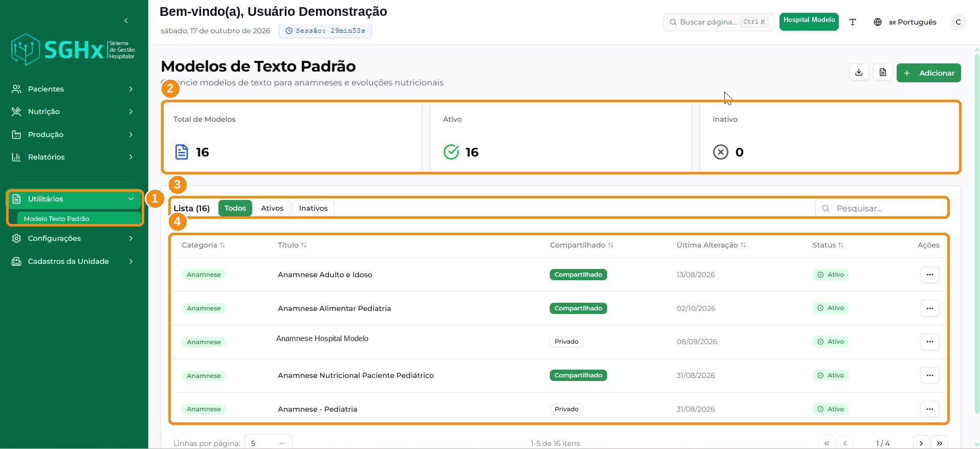Select the Todos filter tab

click(x=235, y=208)
